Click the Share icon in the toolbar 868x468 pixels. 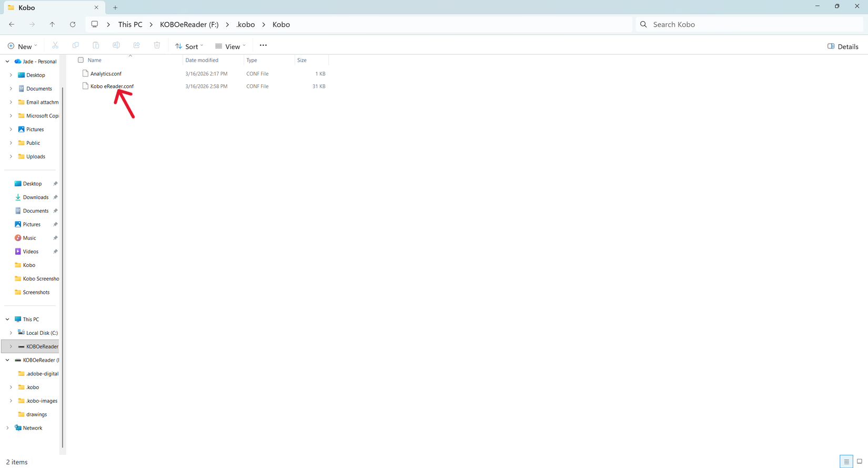[137, 46]
